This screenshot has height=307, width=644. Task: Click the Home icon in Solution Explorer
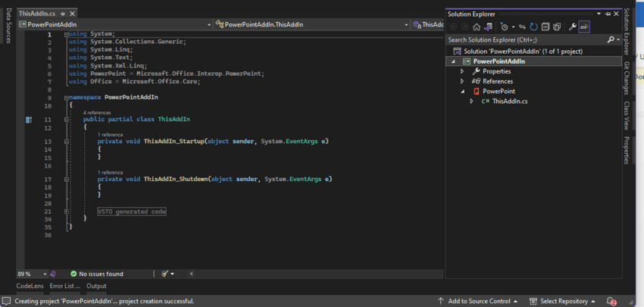(x=477, y=27)
